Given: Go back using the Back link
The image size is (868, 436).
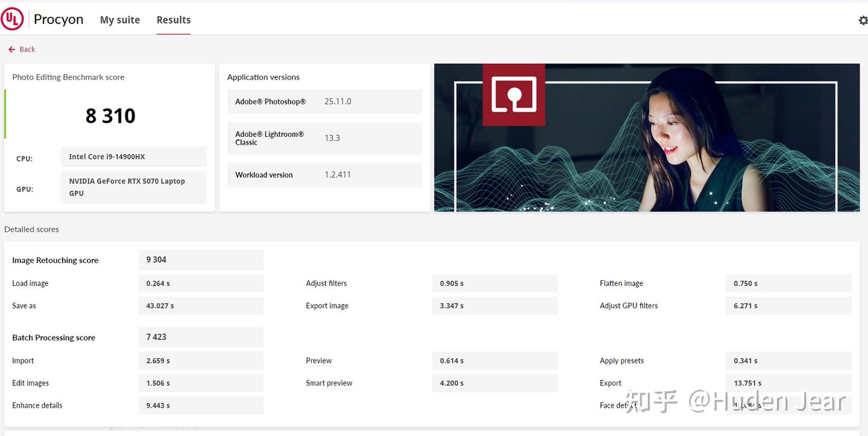Looking at the screenshot, I should 22,49.
